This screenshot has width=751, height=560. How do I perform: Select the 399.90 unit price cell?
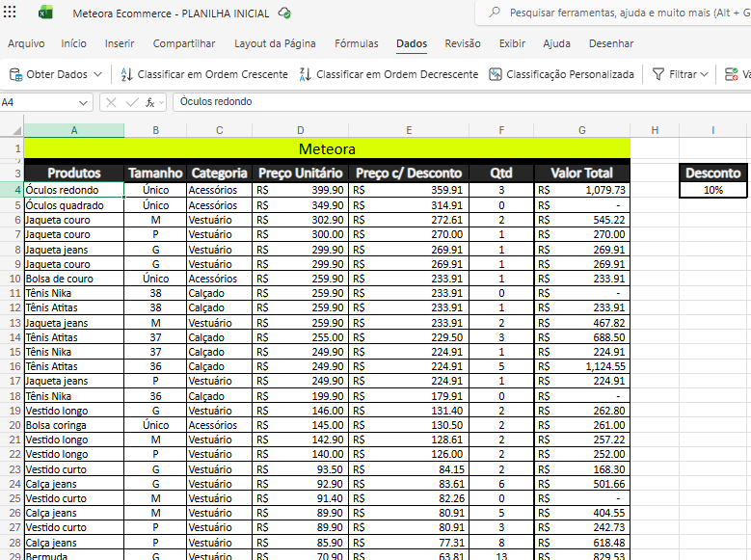click(301, 190)
